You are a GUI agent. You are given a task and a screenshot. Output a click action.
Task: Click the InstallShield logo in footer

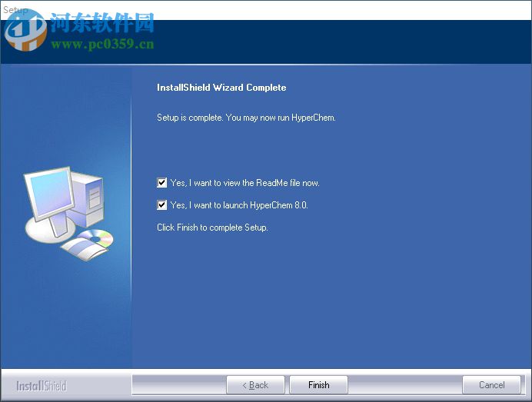click(x=42, y=386)
